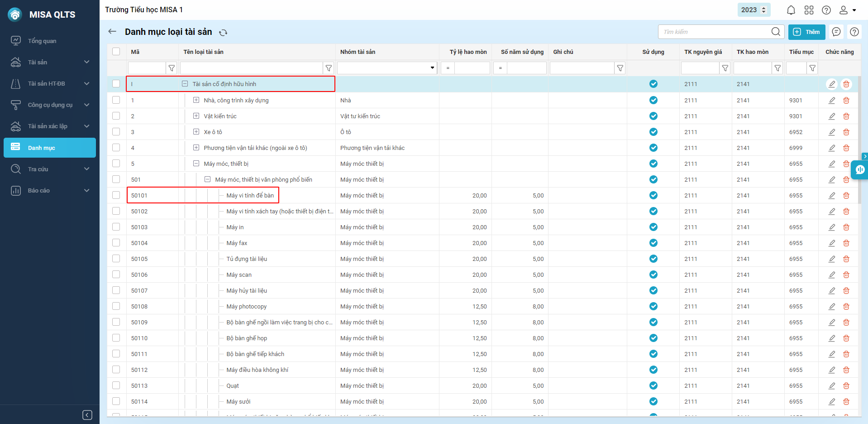This screenshot has width=868, height=424.
Task: Click the back arrow icon
Action: (112, 32)
